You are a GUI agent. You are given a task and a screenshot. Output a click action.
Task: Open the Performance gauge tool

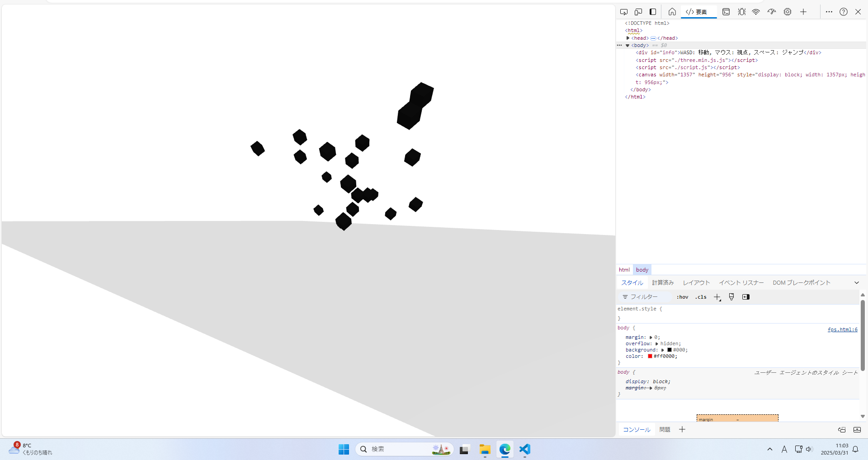[x=772, y=12]
